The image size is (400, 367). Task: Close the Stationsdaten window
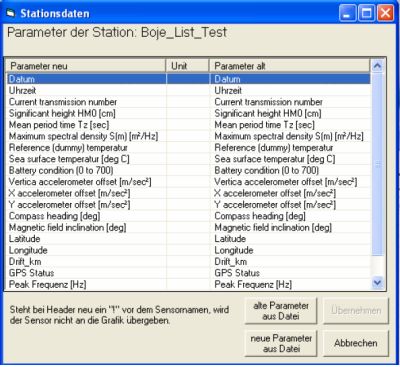coord(385,13)
